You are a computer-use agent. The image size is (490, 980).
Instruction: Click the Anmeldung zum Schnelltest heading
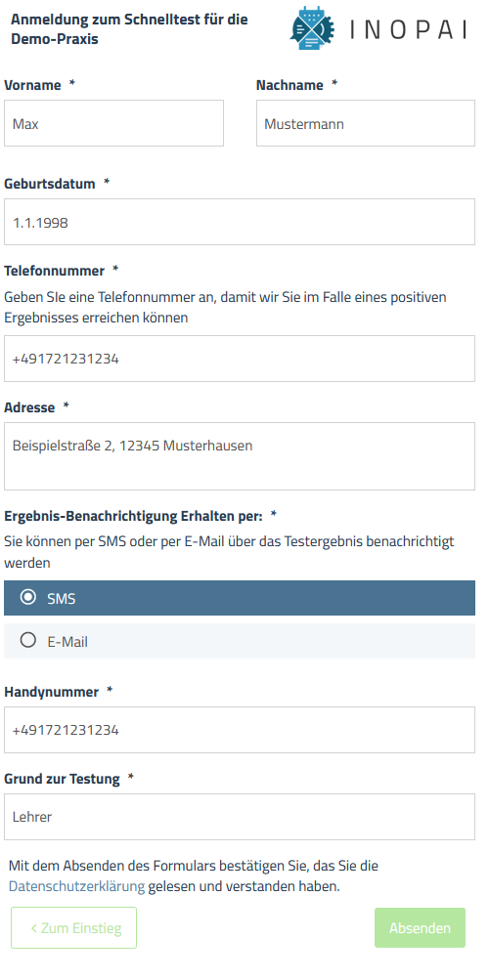129,29
